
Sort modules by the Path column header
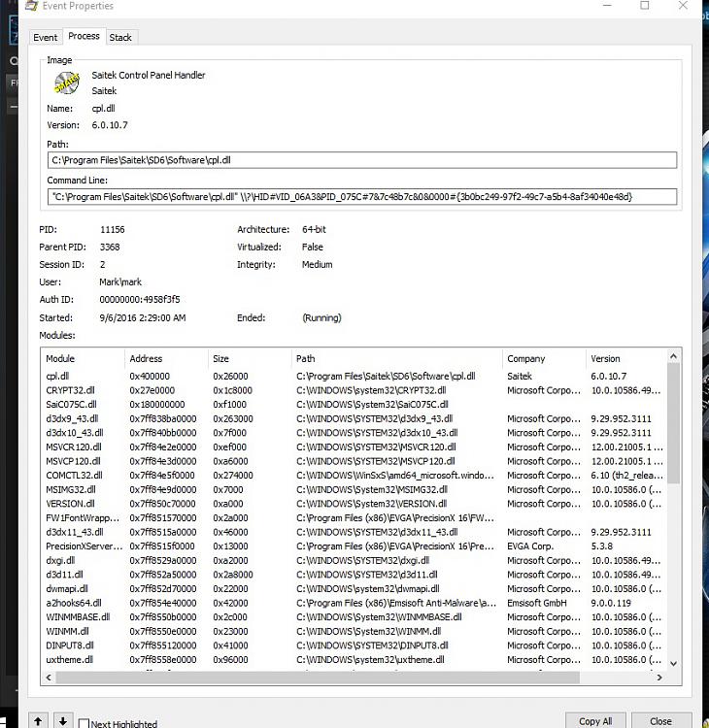tap(397, 358)
